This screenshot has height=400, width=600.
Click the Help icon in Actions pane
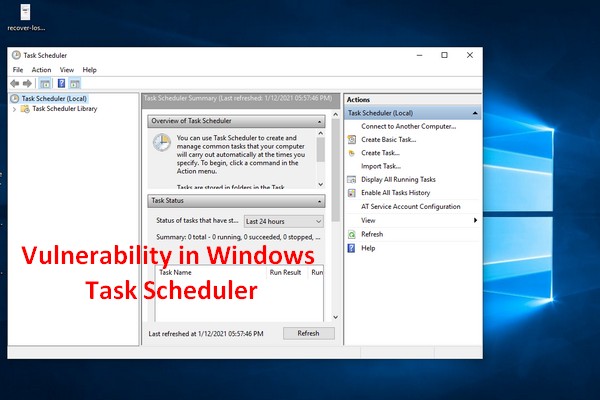click(x=351, y=248)
